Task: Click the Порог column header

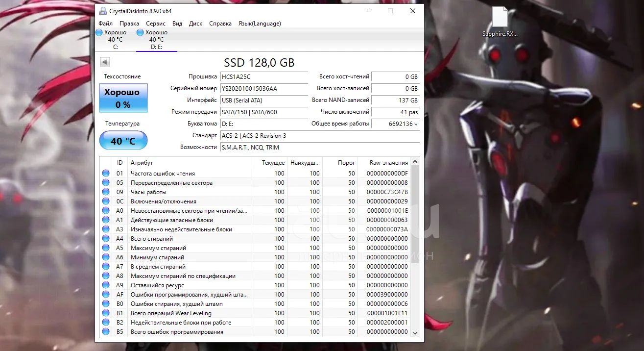Action: click(x=340, y=162)
